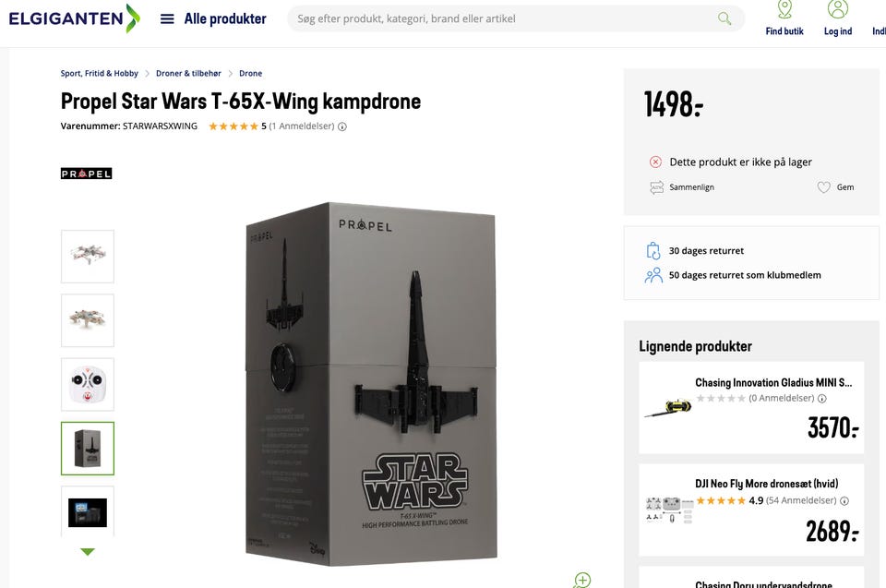The height and width of the screenshot is (588, 886).
Task: Click the review info icon beside Anmeldelser
Action: coord(342,127)
